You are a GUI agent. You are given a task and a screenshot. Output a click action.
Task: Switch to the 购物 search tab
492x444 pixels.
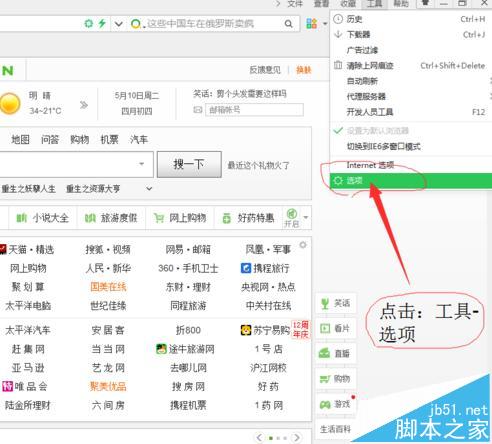[80, 139]
